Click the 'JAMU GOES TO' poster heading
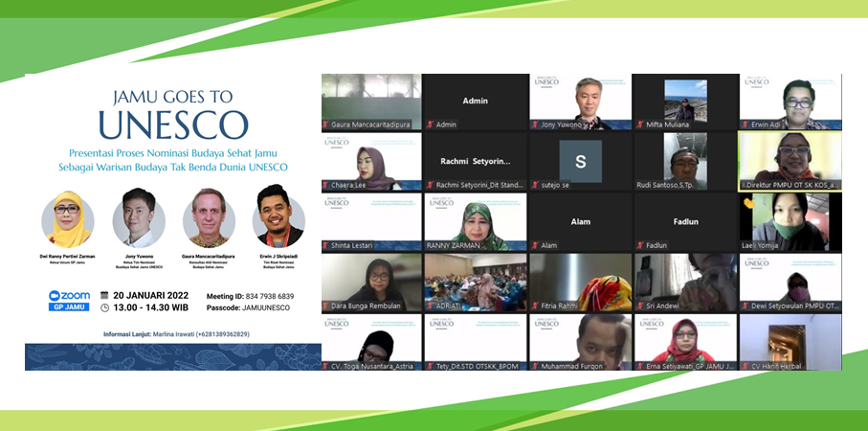The height and width of the screenshot is (431, 868). [172, 97]
